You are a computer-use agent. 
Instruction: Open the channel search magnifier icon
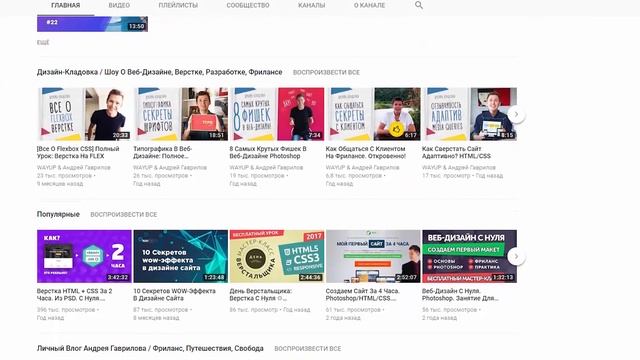point(419,5)
